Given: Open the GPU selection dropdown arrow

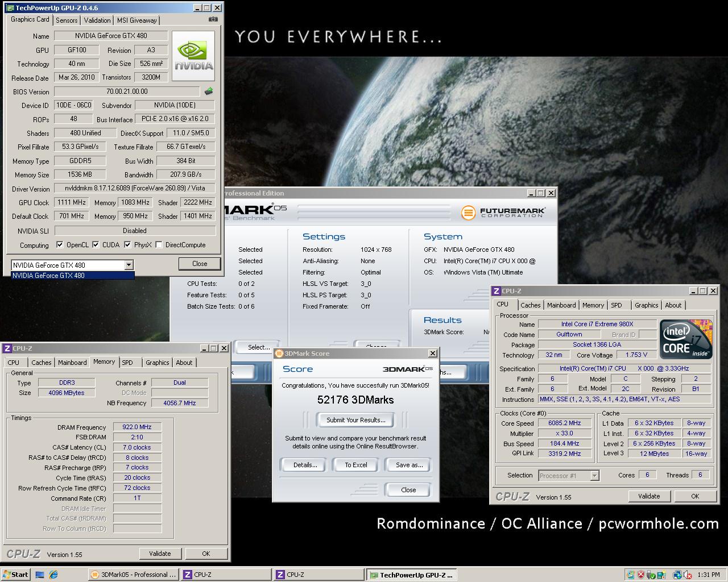Looking at the screenshot, I should [x=129, y=264].
